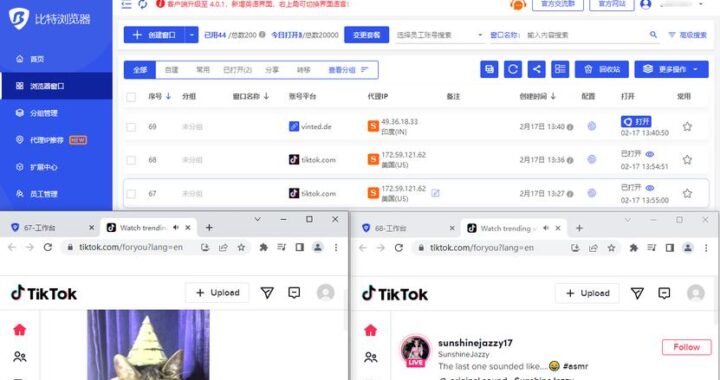Edit proxy IP icon in row 67

pyautogui.click(x=435, y=193)
